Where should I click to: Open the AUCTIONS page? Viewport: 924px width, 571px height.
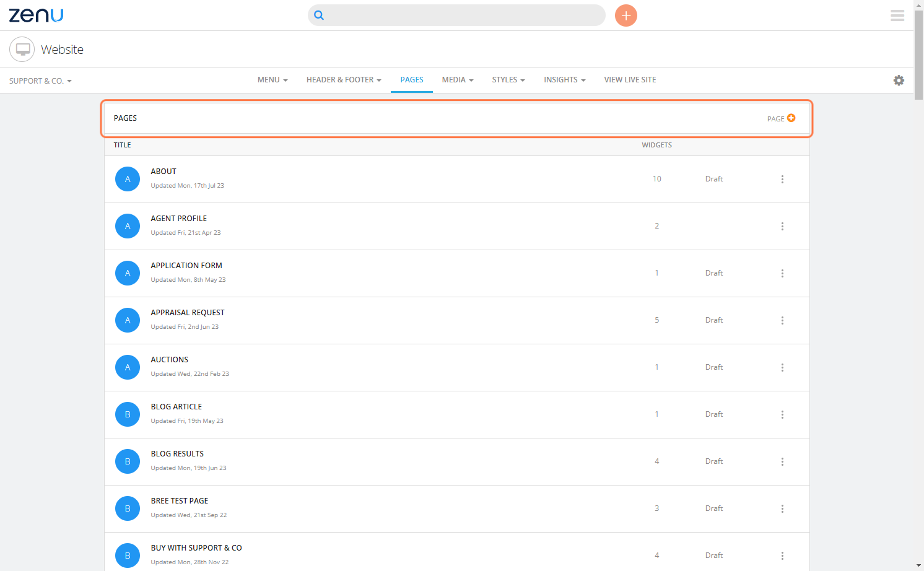coord(170,360)
